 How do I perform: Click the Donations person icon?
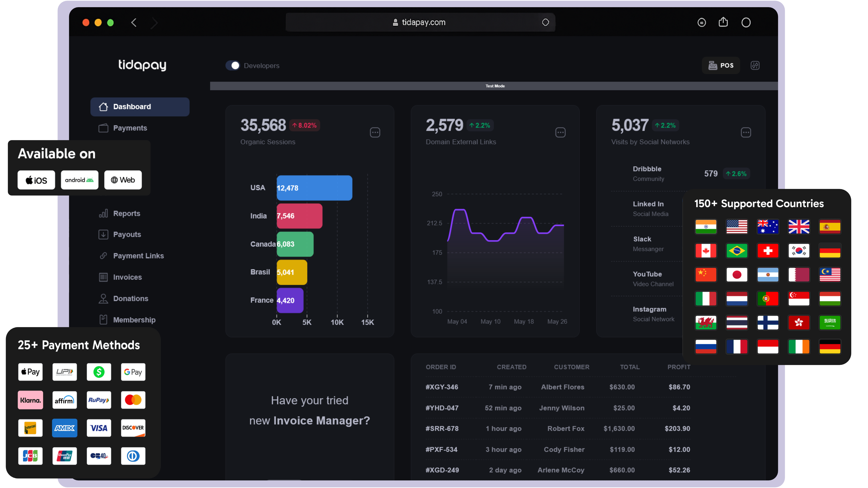point(103,299)
